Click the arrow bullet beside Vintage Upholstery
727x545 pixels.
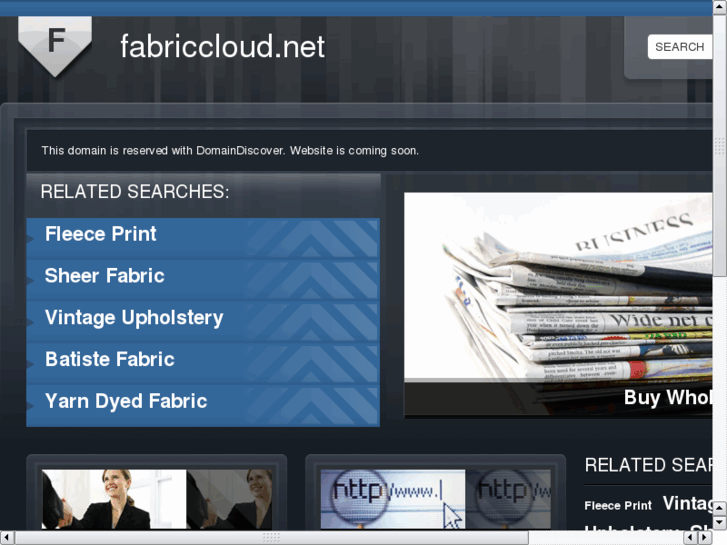pyautogui.click(x=30, y=323)
